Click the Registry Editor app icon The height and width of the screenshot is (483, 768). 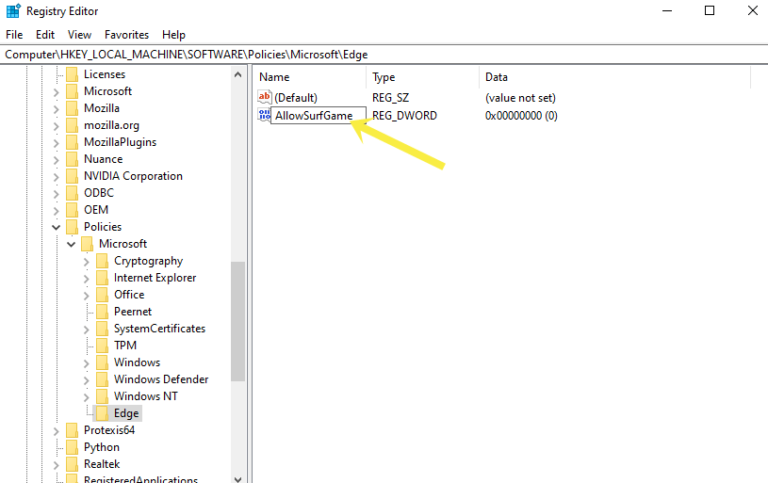pyautogui.click(x=13, y=11)
